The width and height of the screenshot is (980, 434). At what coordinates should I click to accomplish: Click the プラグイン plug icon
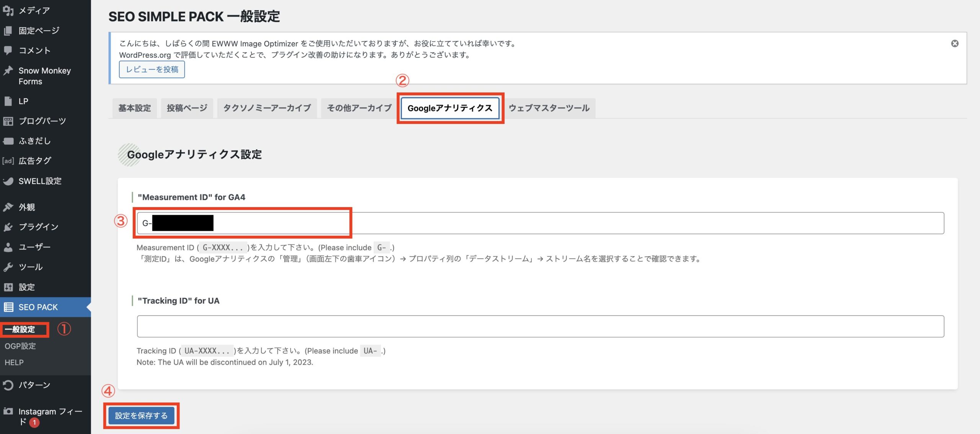[x=8, y=227]
